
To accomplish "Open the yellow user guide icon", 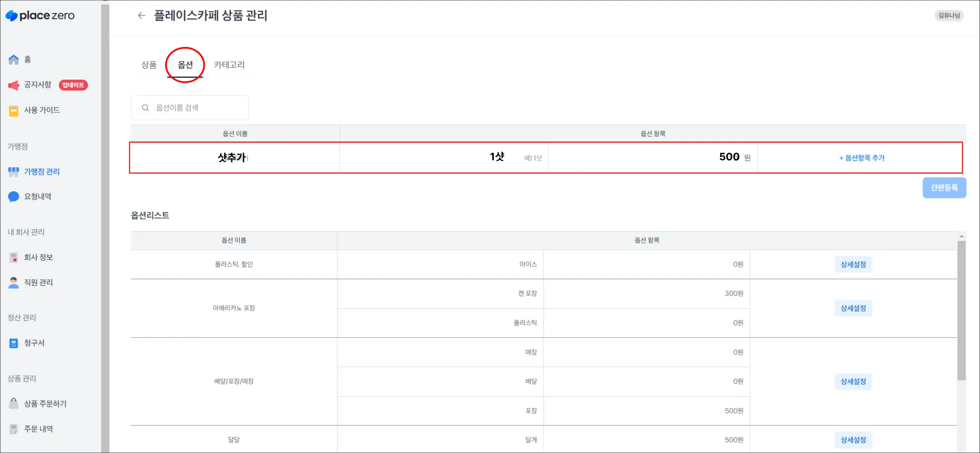I will (x=14, y=110).
